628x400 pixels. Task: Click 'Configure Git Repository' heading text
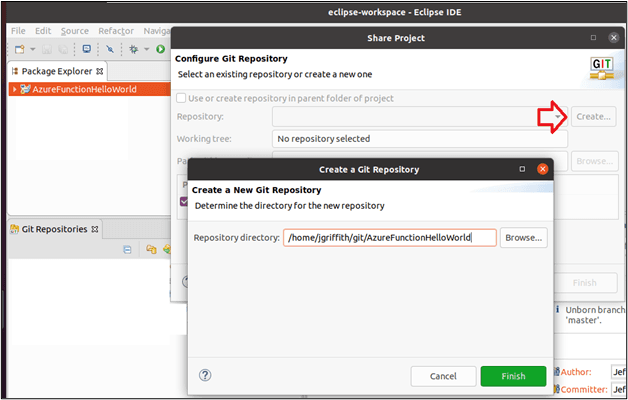point(231,59)
